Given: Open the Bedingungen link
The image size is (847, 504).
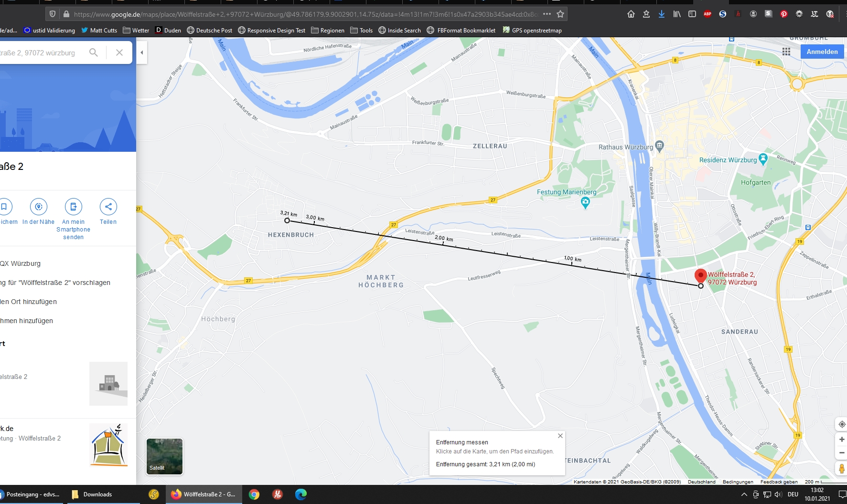Looking at the screenshot, I should 738,482.
